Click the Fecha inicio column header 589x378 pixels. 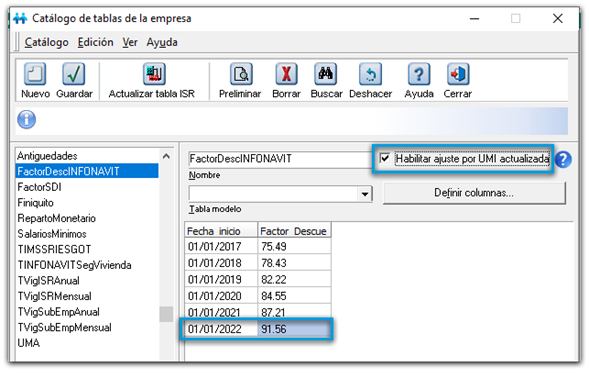(221, 231)
